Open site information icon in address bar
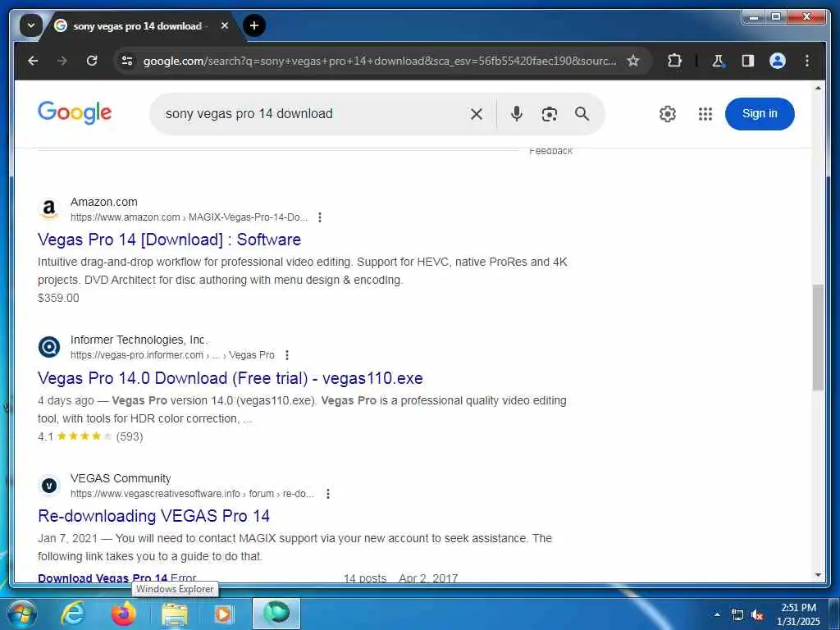Screen dimensions: 840x630 (x=127, y=61)
